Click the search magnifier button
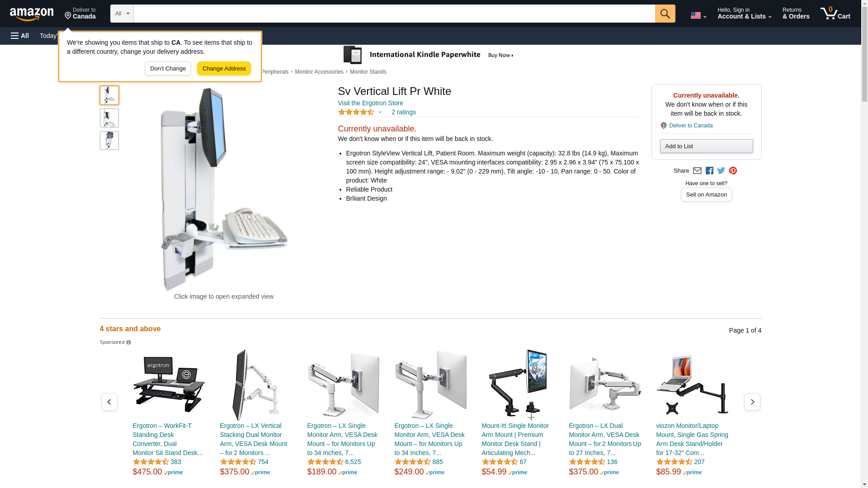The height and width of the screenshot is (488, 868). point(665,14)
